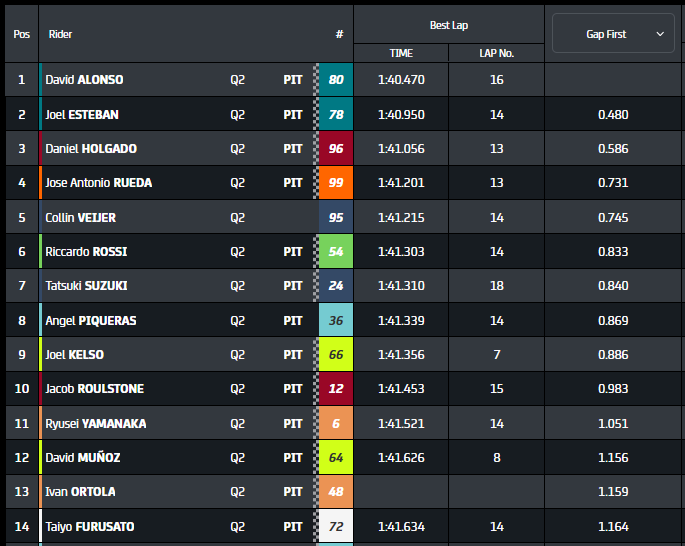Click Joel Esteban's number 78 badge

click(x=335, y=114)
